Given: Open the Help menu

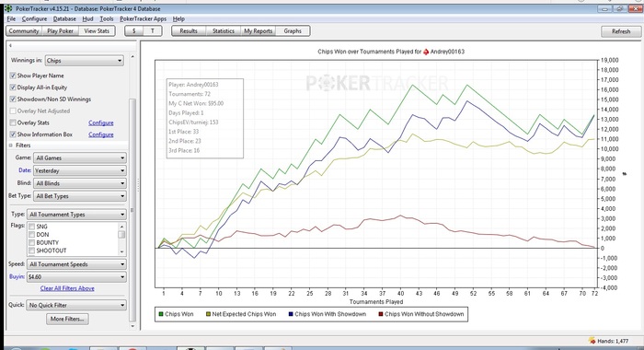Looking at the screenshot, I should tap(178, 19).
